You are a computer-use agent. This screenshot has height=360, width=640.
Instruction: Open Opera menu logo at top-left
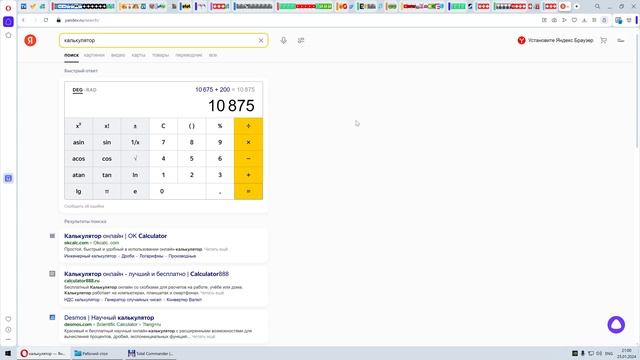point(8,7)
